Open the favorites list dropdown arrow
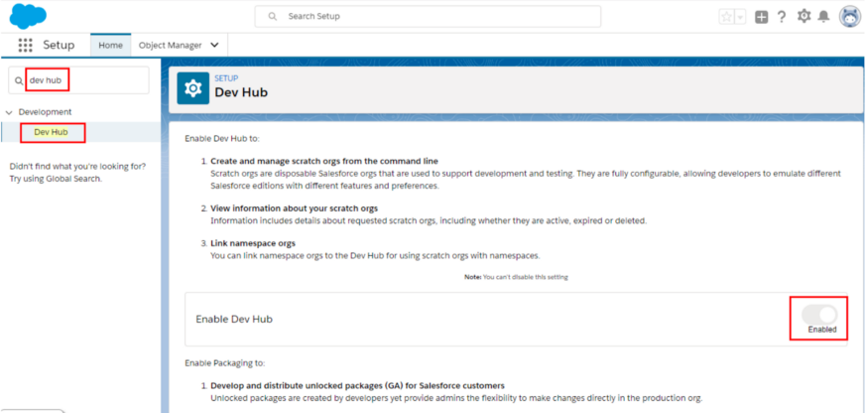Screen dimensions: 868x413 [x=740, y=17]
